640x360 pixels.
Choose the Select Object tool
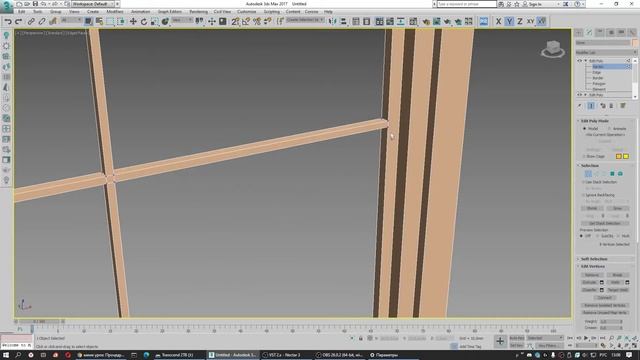[89, 21]
